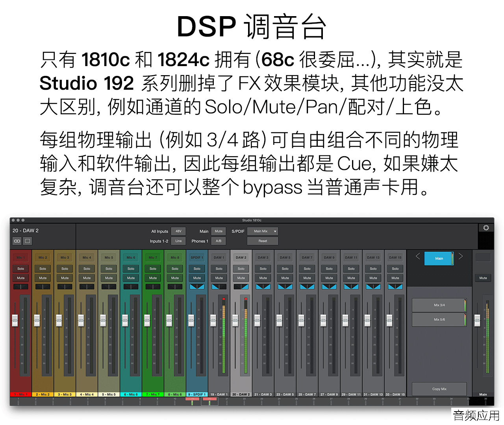Click the Mic 1 channel name label
This screenshot has height=425, width=504.
(x=21, y=257)
